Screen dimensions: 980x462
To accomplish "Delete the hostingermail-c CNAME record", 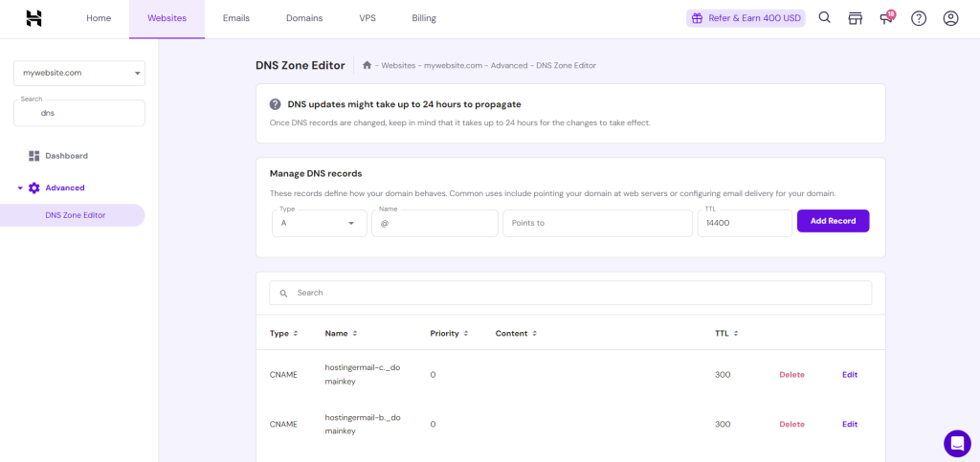I will coord(791,375).
